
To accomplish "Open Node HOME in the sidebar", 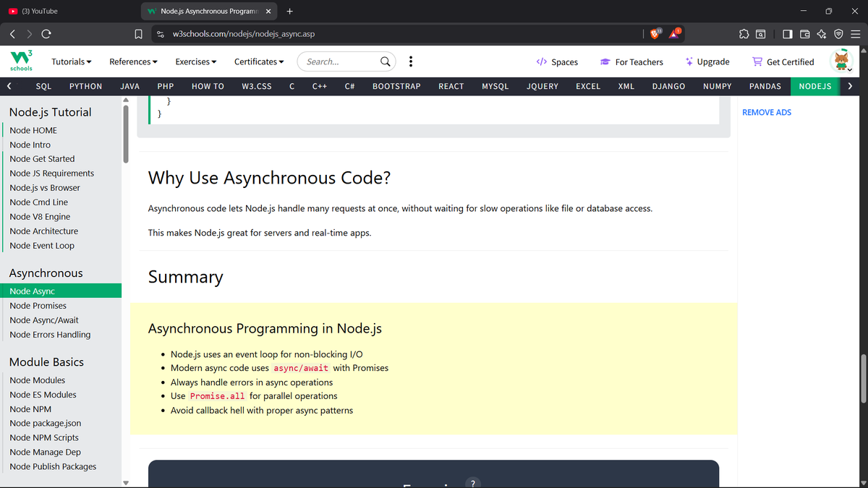I will tap(33, 130).
